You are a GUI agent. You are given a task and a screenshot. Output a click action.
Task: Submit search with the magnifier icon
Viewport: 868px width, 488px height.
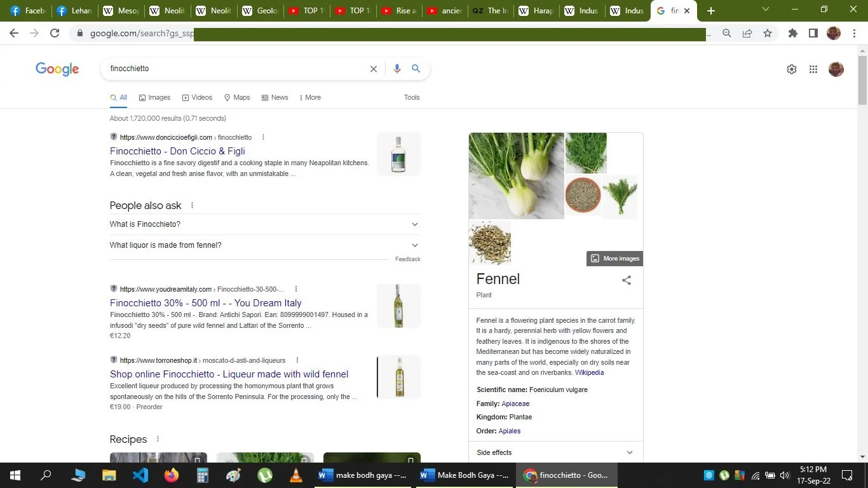[416, 69]
